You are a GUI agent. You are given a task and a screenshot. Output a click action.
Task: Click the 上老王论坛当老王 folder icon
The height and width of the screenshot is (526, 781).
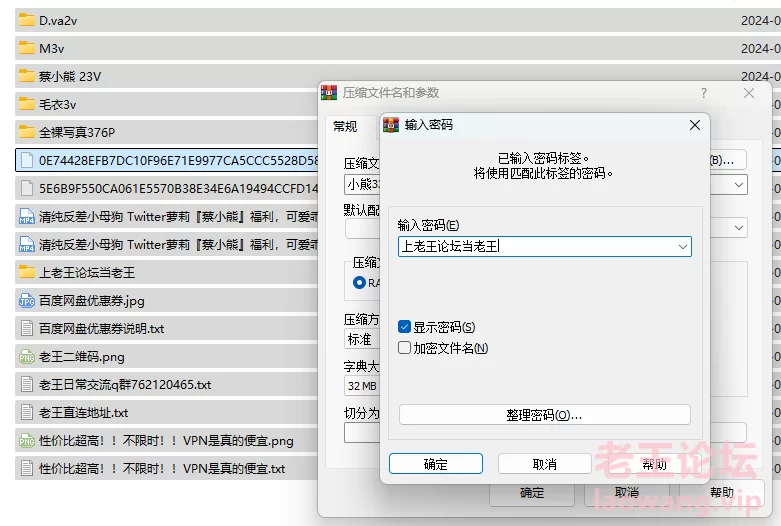[x=26, y=272]
